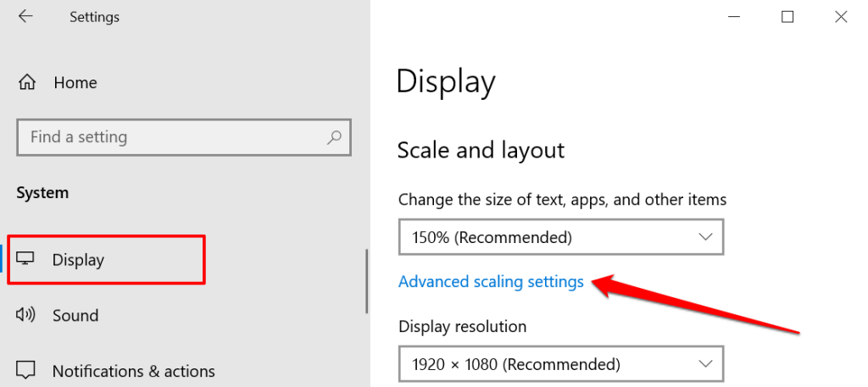Click the magnifier search icon
Image resolution: width=868 pixels, height=387 pixels.
tap(334, 137)
